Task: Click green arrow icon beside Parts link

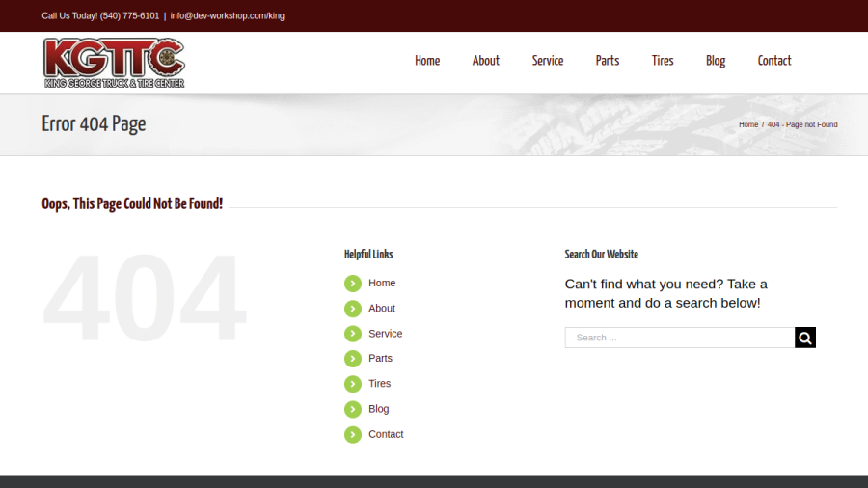Action: coord(353,359)
